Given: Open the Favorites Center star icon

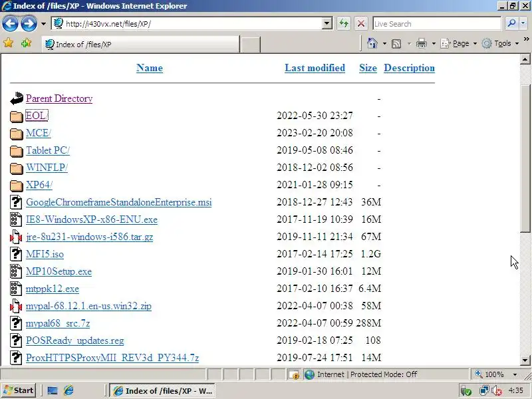Looking at the screenshot, I should coord(8,43).
